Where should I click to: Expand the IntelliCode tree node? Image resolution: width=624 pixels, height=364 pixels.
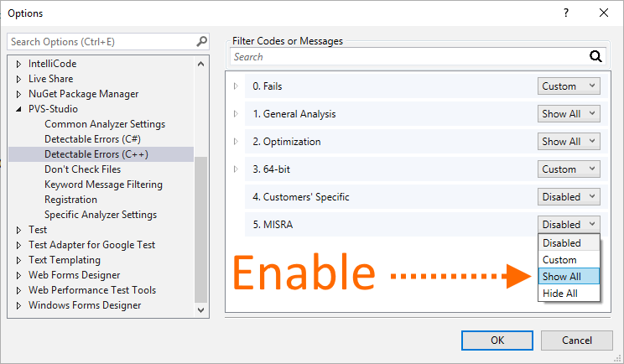pyautogui.click(x=20, y=64)
